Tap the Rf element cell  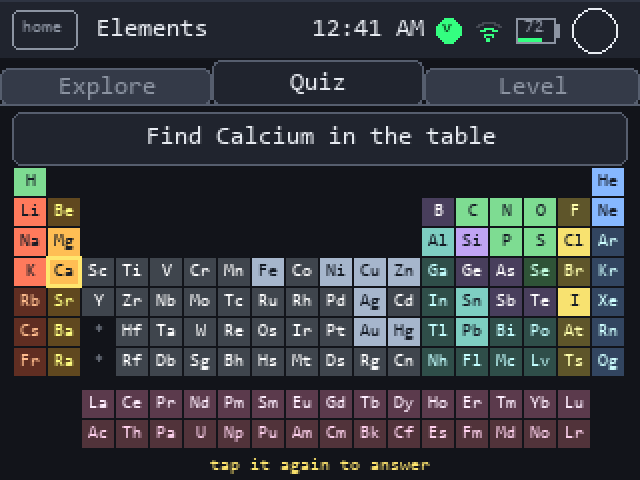[132, 362]
